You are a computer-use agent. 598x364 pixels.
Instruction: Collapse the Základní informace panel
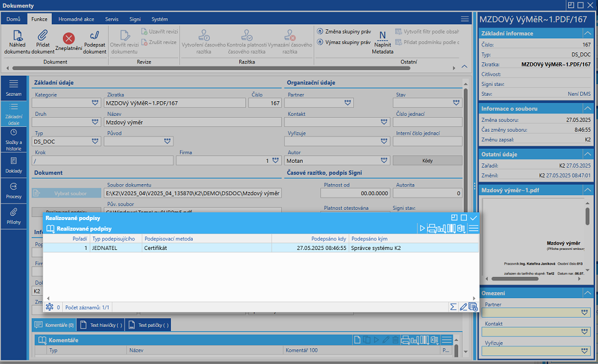coord(587,34)
